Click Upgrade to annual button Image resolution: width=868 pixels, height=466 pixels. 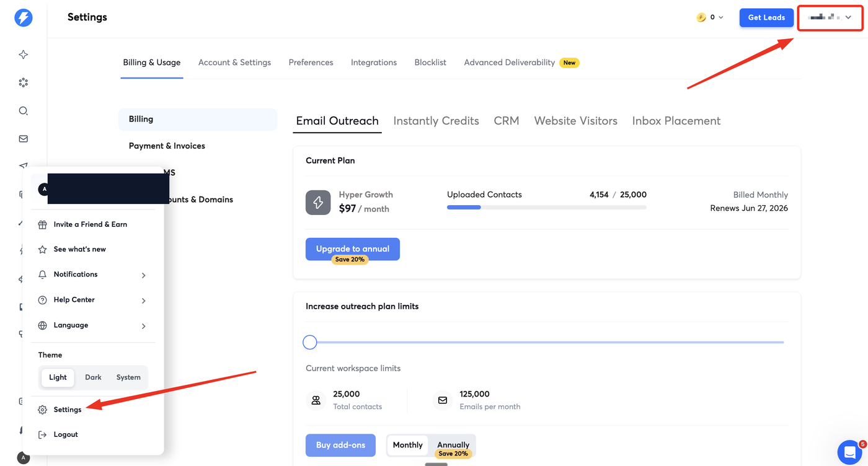coord(353,249)
